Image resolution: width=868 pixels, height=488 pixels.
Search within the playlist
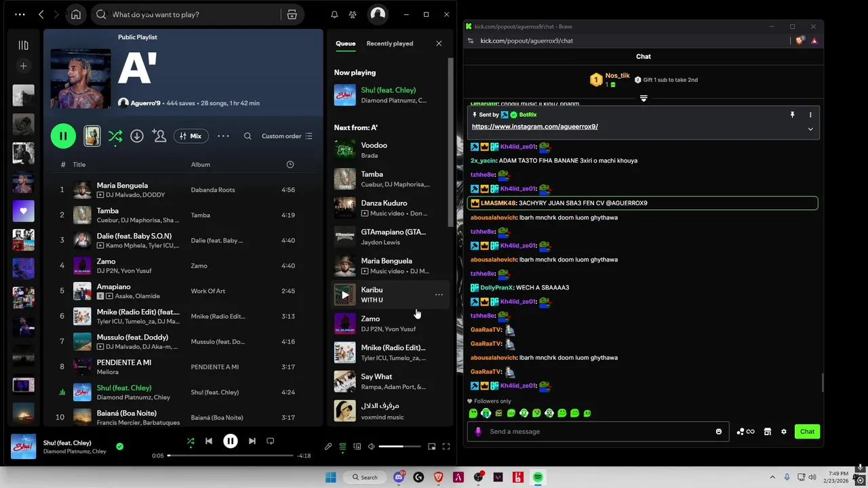click(248, 136)
